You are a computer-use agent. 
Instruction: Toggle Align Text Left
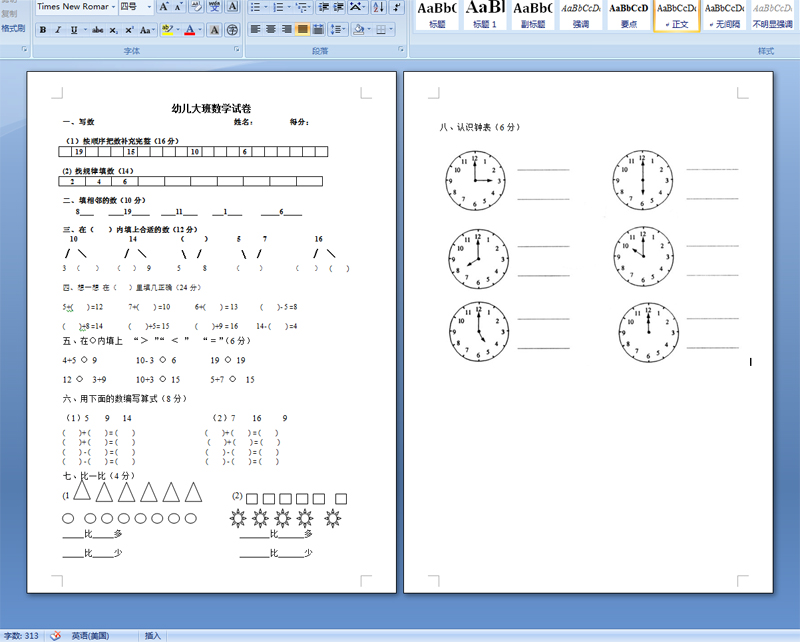point(255,30)
